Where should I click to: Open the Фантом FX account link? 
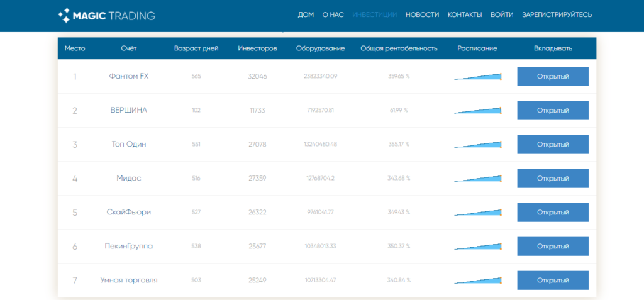pyautogui.click(x=128, y=76)
